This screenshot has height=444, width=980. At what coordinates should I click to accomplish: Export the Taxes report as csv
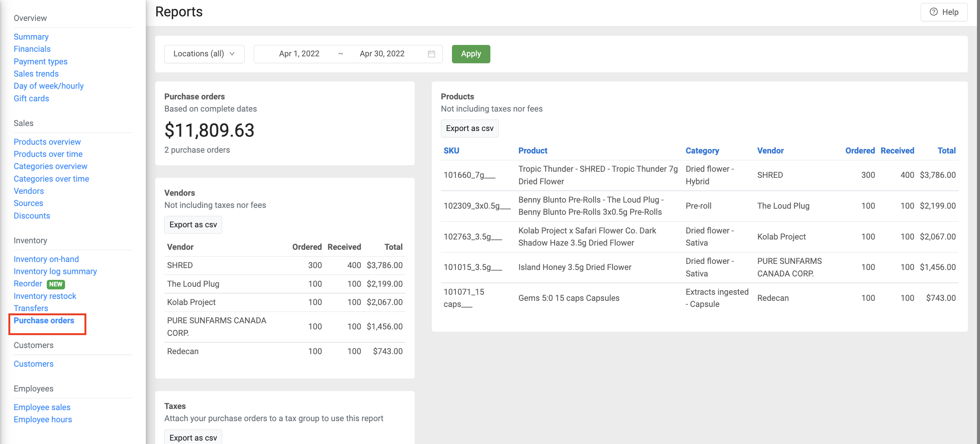193,438
